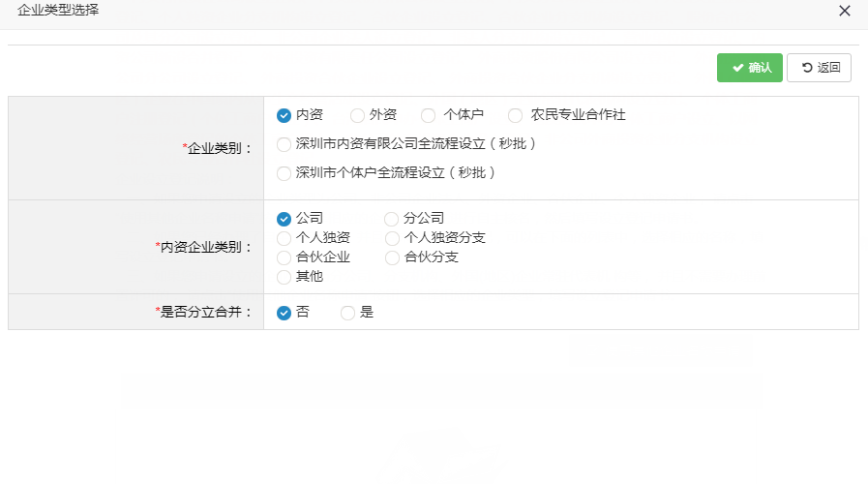Click the 企业类型选择 dialog title
This screenshot has height=484, width=868.
[58, 11]
